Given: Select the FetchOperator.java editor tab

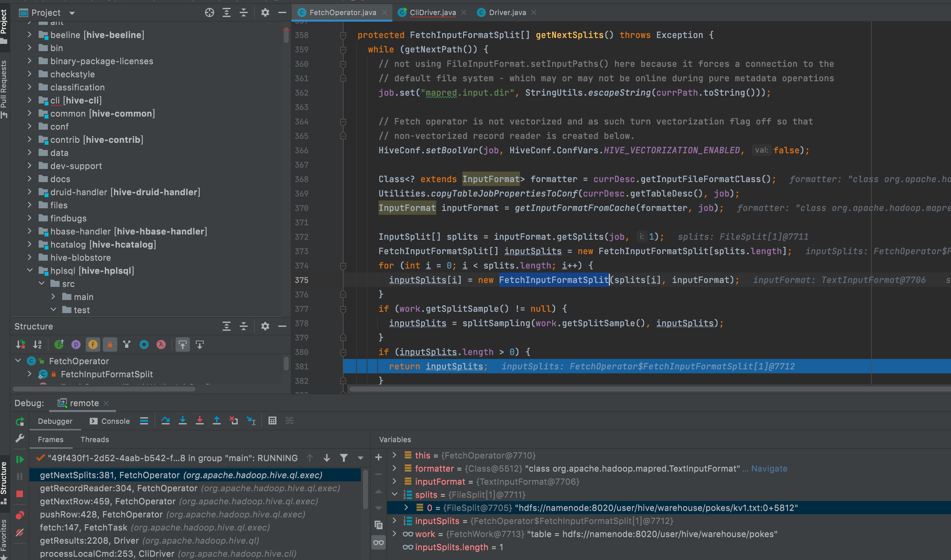Looking at the screenshot, I should 342,12.
